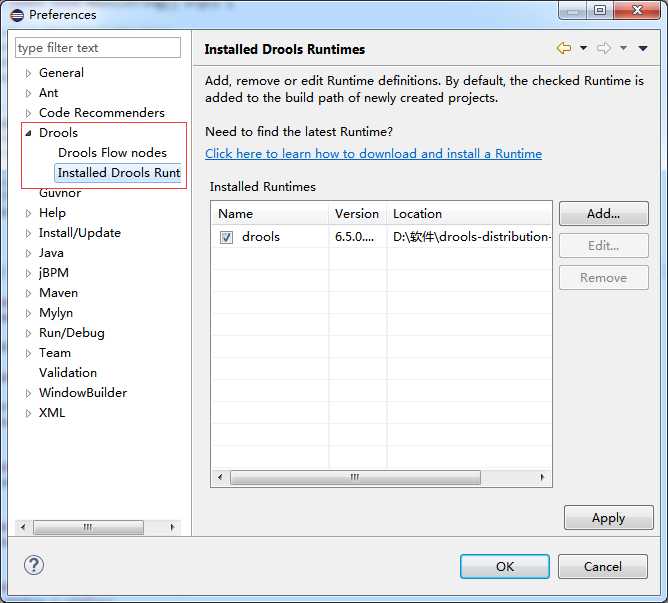
Task: Expand the General tree node
Action: [28, 73]
